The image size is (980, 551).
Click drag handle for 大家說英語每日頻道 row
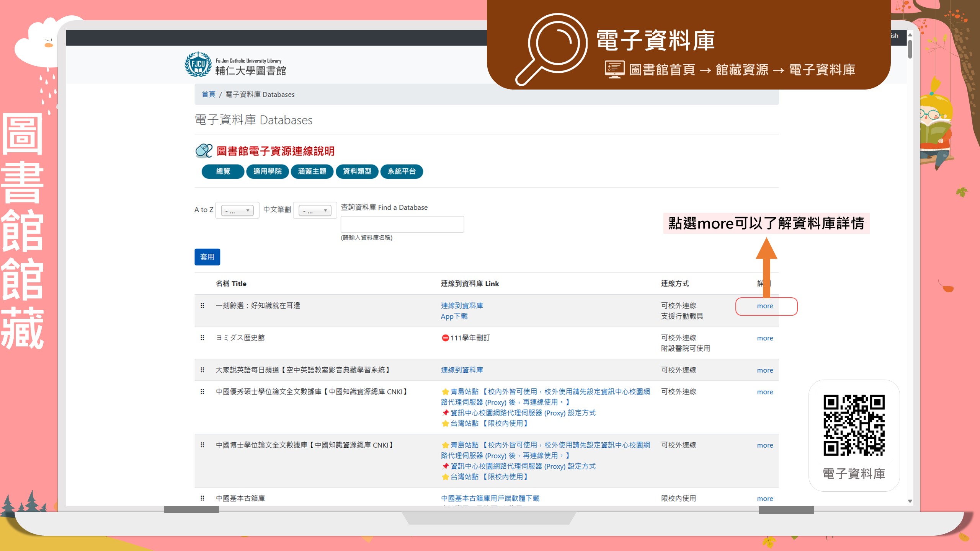pyautogui.click(x=203, y=370)
